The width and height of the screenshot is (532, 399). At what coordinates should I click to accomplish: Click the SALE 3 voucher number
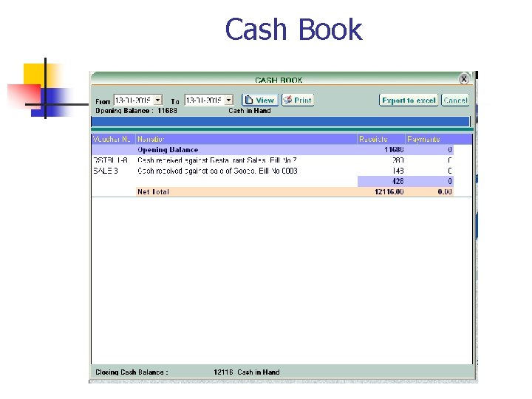pos(106,171)
